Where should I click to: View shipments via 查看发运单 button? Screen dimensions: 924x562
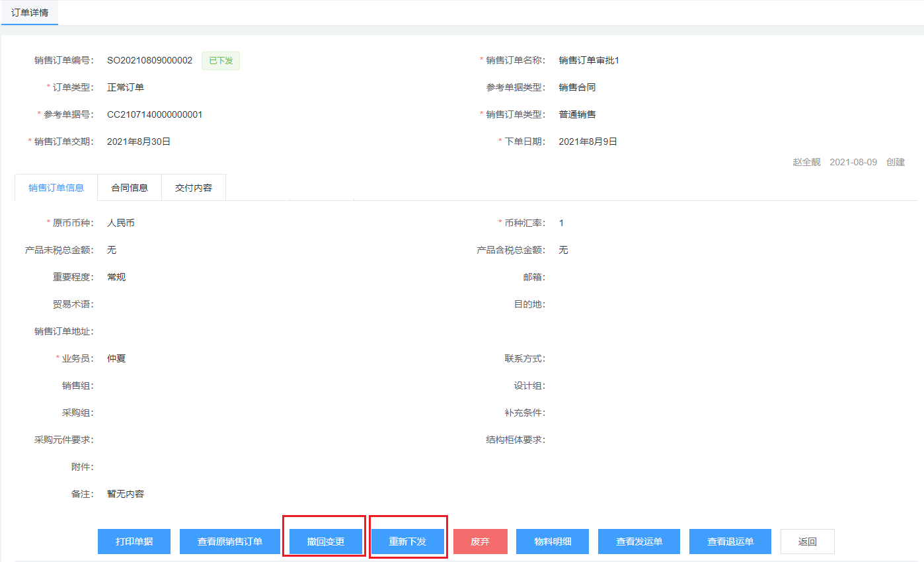coord(639,542)
